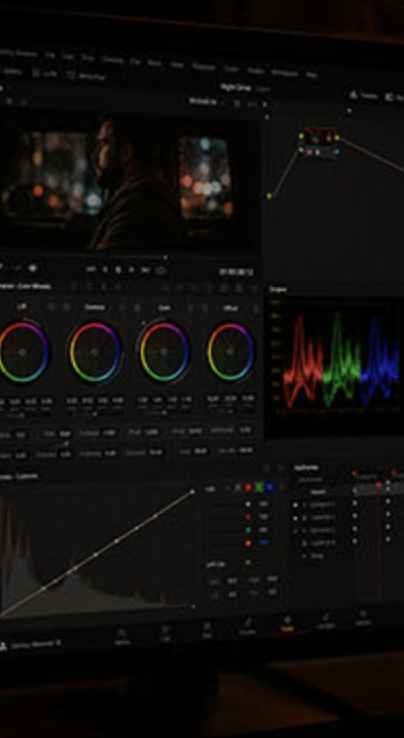Image resolution: width=404 pixels, height=738 pixels.
Task: Click the play button under the viewer
Action: click(132, 270)
